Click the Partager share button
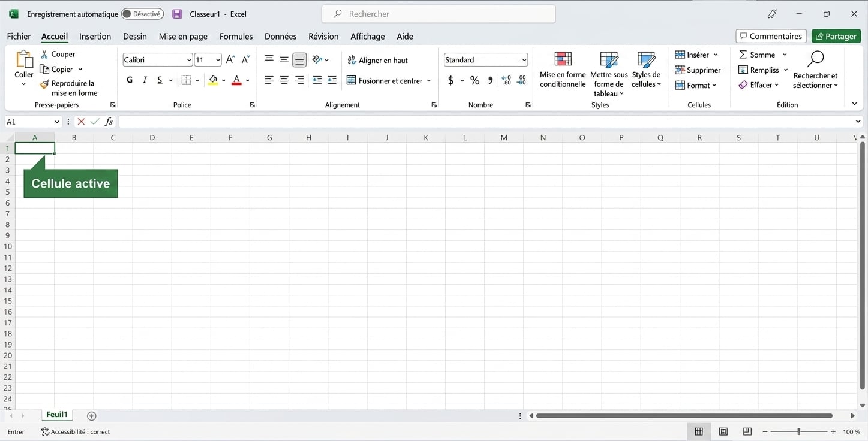Screen dimensions: 868x441 (836, 36)
